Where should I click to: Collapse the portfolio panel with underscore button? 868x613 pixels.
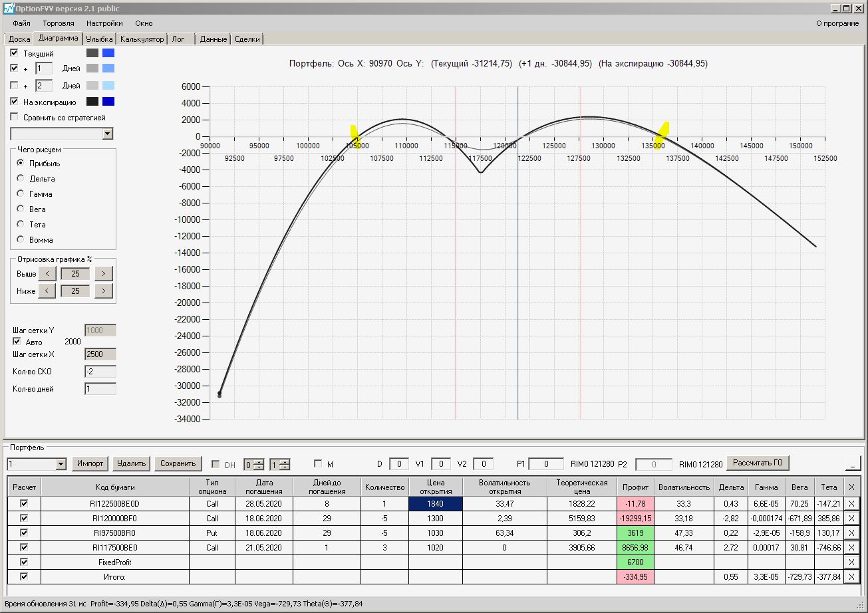tap(852, 463)
